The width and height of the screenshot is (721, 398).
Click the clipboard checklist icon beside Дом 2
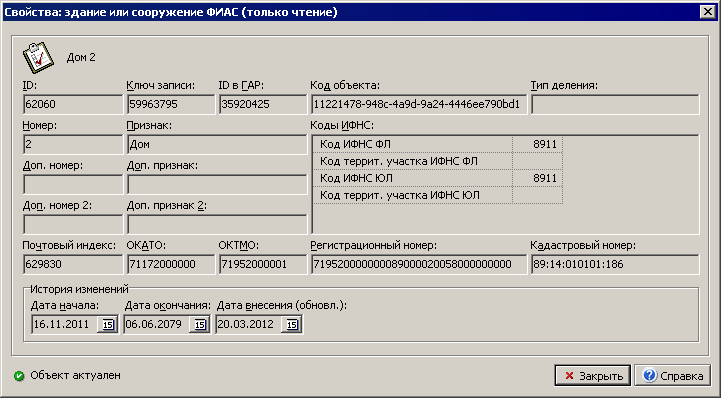click(39, 57)
